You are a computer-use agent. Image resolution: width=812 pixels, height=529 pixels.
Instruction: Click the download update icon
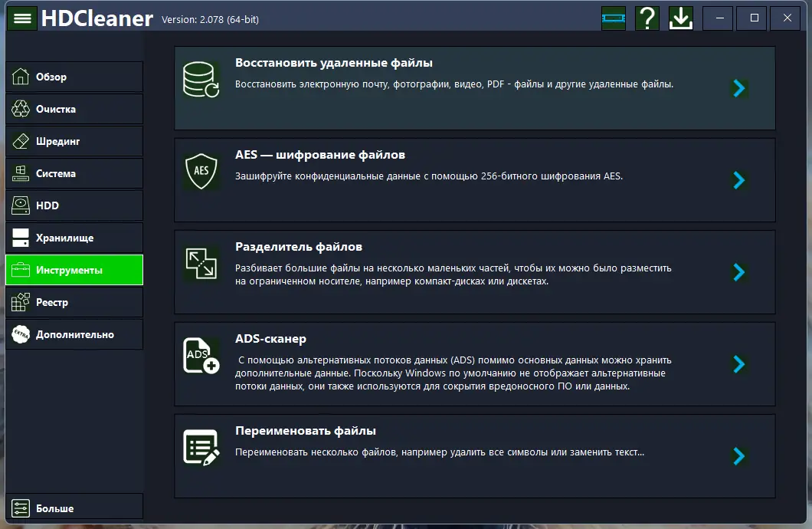coord(680,18)
